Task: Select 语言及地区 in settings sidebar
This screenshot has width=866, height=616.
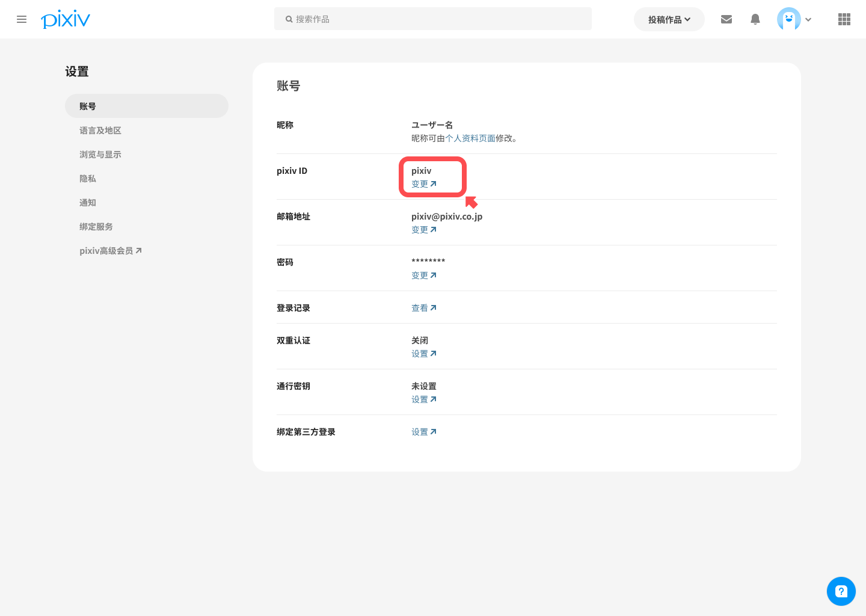Action: 100,131
